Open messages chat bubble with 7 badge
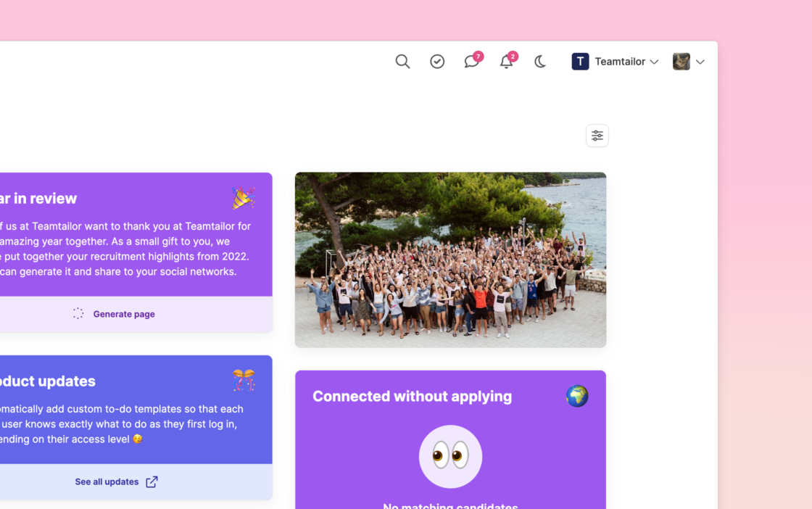 473,60
